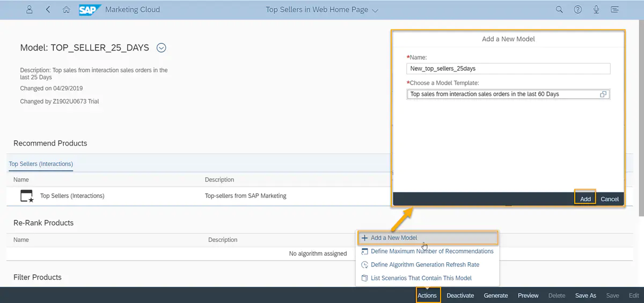Click the Add button in the dialog
The height and width of the screenshot is (303, 644).
point(585,198)
